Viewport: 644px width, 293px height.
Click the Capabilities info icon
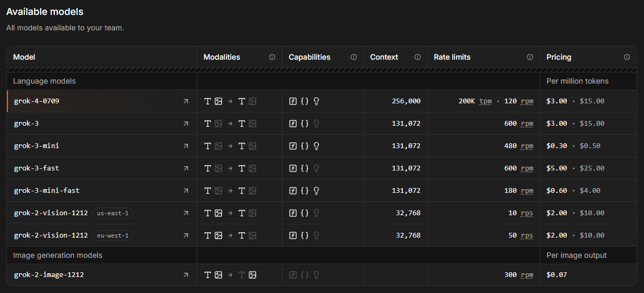[354, 57]
